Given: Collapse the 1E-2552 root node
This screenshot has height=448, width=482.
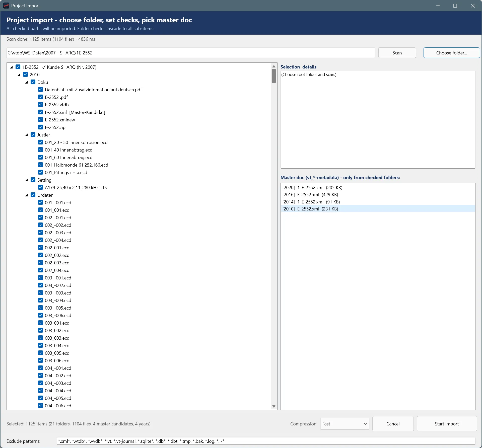Looking at the screenshot, I should [x=11, y=67].
